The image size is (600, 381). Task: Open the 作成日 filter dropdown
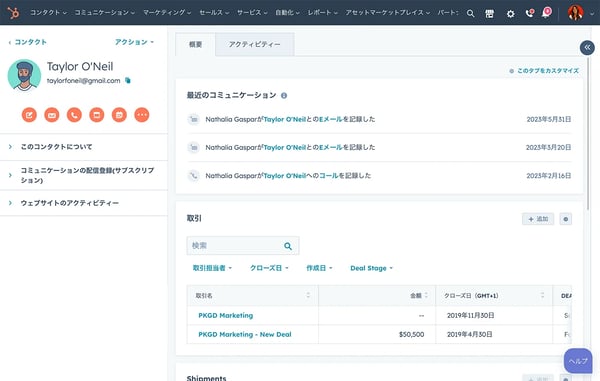coord(319,268)
